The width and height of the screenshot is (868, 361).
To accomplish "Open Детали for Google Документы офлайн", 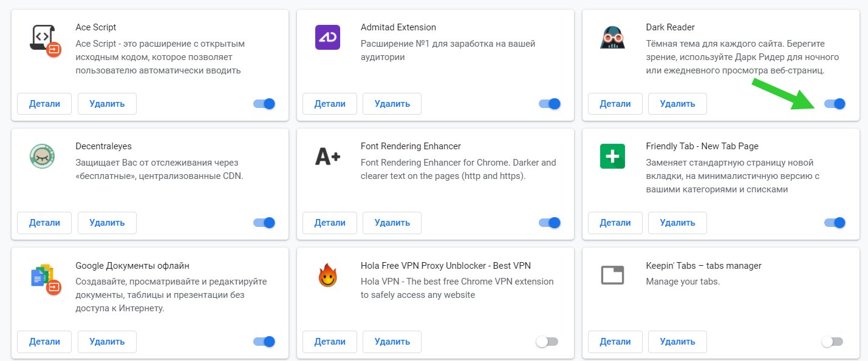I will pyautogui.click(x=44, y=342).
